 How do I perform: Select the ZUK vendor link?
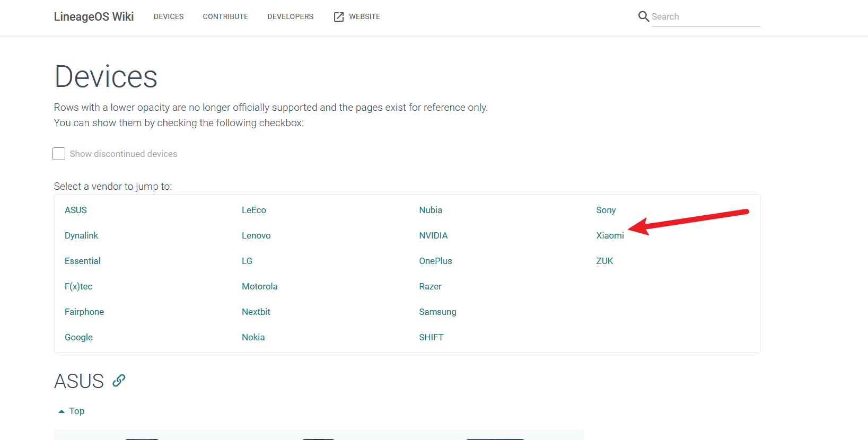click(604, 261)
